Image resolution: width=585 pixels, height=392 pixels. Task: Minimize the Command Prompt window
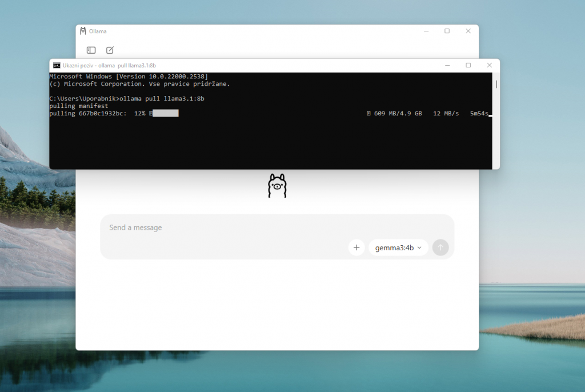point(447,65)
